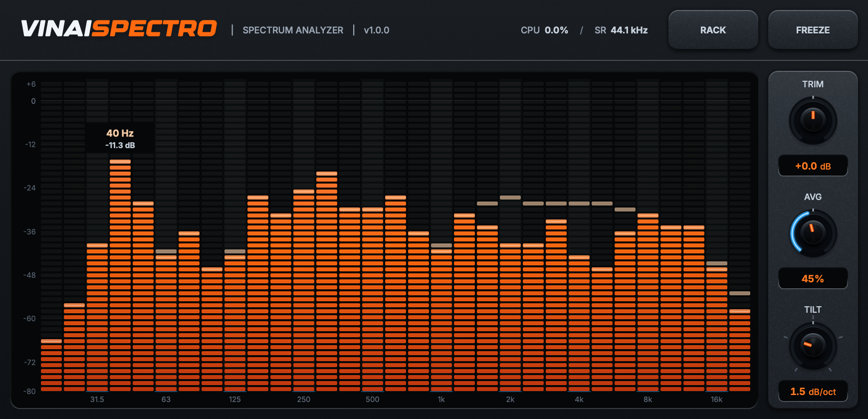Select the 16k band bar

click(717, 329)
